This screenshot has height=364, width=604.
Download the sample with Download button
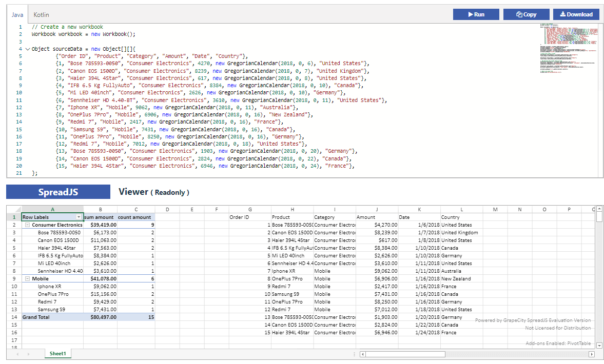tap(576, 14)
